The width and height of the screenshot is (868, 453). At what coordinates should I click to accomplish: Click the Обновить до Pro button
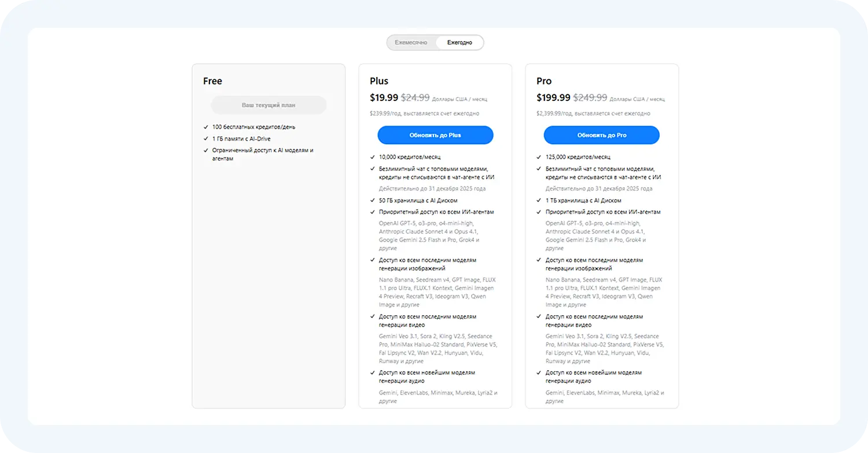pos(602,135)
